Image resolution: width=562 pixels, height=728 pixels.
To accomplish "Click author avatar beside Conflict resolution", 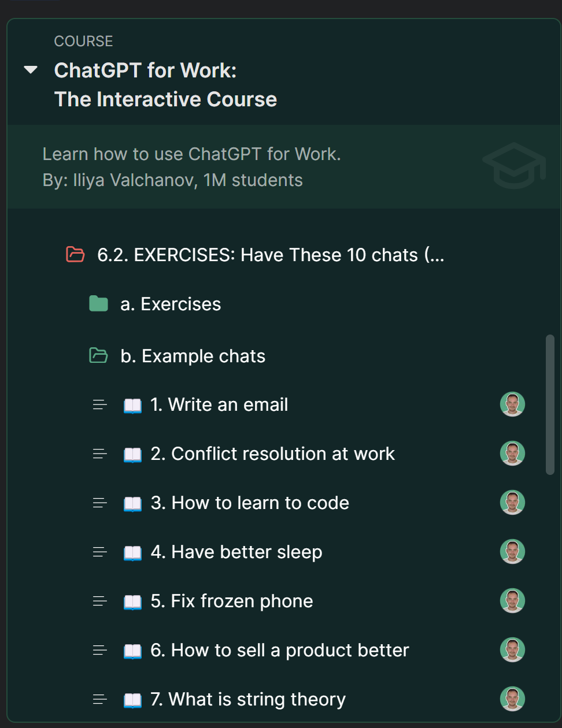I will click(x=512, y=454).
